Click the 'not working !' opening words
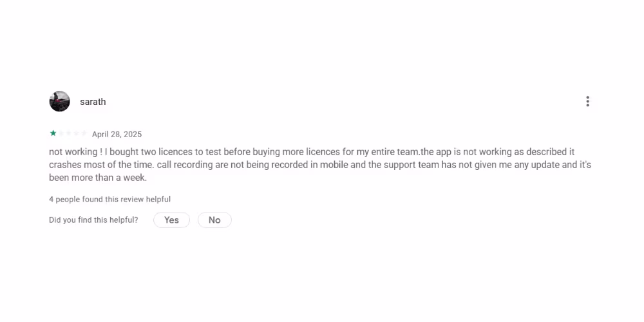The height and width of the screenshot is (322, 644). (x=75, y=152)
